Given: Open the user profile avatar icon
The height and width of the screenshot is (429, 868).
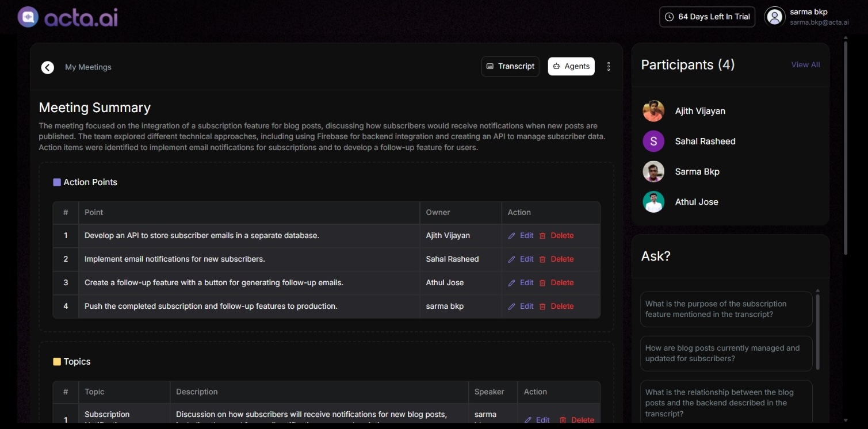Looking at the screenshot, I should coord(774,17).
